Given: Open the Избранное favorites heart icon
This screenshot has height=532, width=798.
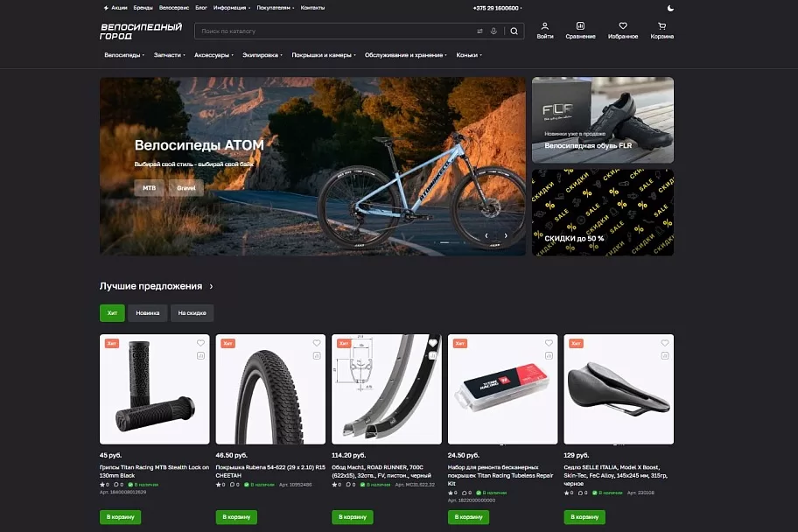Looking at the screenshot, I should [623, 31].
